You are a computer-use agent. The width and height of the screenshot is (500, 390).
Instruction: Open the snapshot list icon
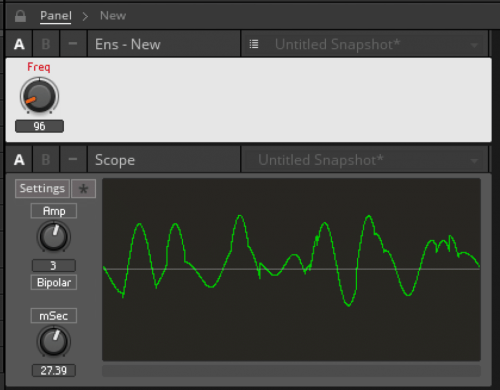point(254,44)
